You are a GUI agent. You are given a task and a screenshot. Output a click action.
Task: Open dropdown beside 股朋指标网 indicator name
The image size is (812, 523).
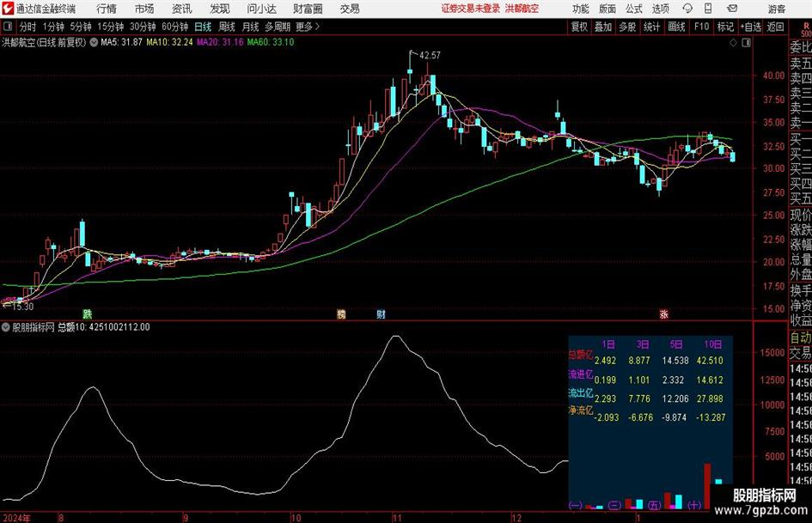6,327
